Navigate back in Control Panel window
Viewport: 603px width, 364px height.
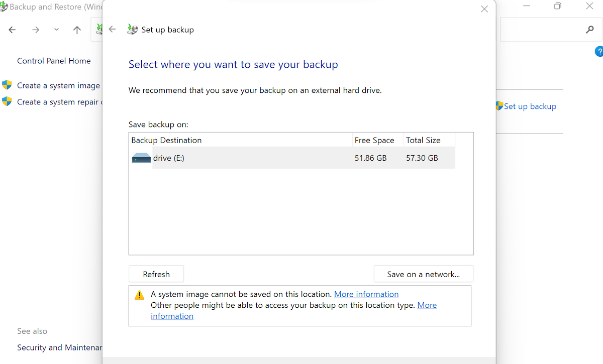(x=13, y=30)
